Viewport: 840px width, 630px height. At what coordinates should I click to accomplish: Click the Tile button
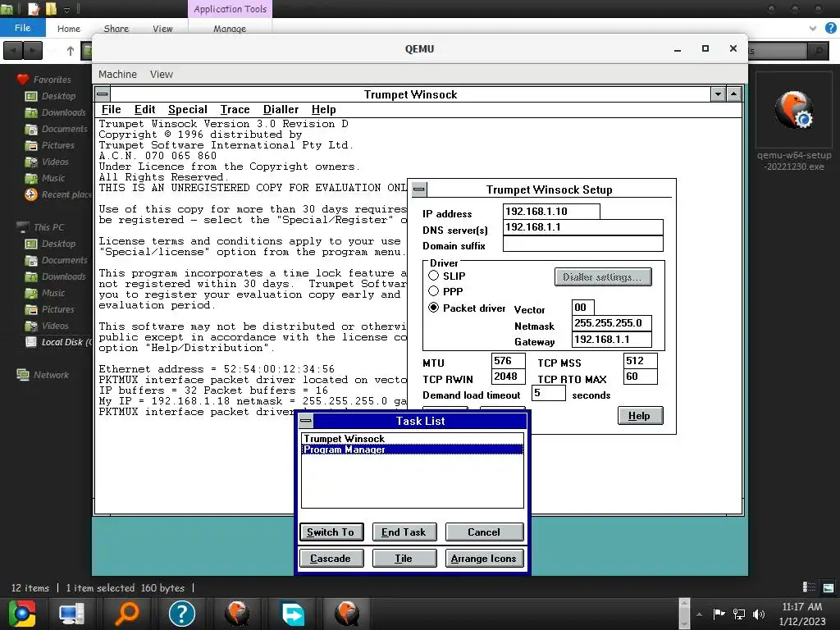404,558
